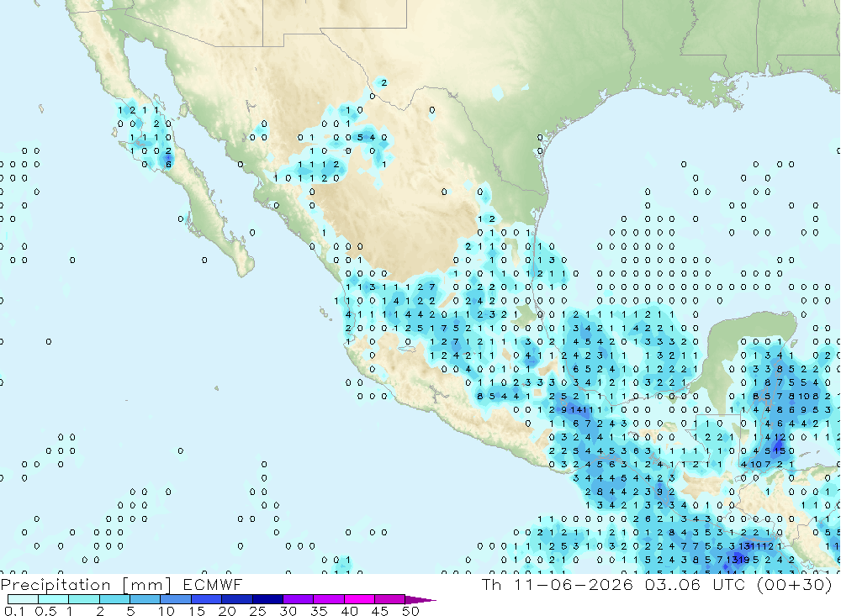
Task: Click the "Precipitation" title word
Action: [56, 585]
